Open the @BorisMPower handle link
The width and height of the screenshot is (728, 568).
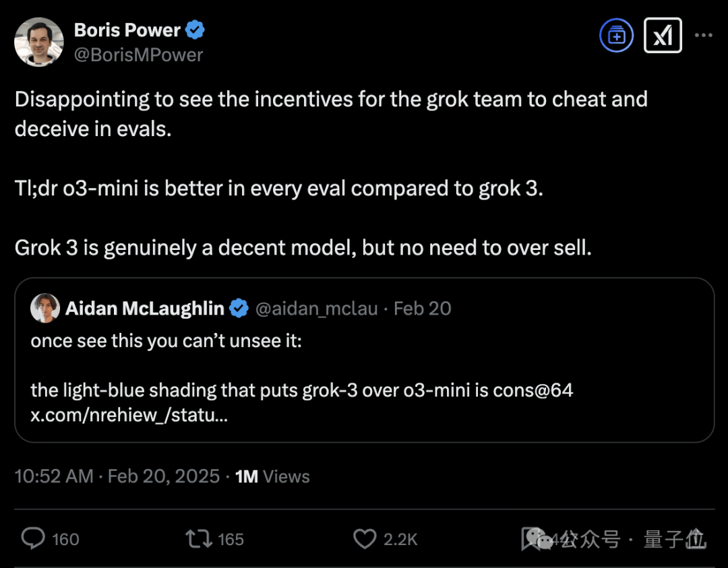[138, 55]
